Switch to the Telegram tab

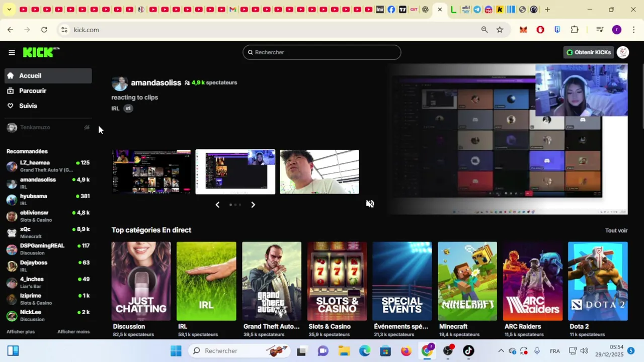coord(477,10)
